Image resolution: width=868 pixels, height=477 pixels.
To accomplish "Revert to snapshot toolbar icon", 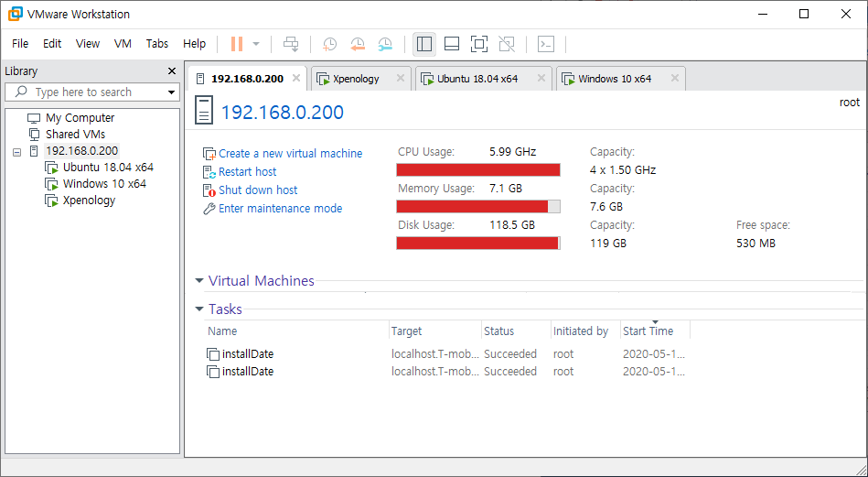I will click(358, 44).
